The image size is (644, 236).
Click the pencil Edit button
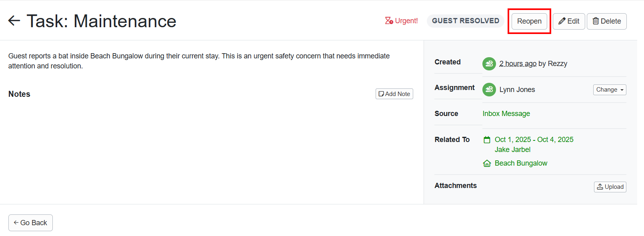tap(569, 21)
